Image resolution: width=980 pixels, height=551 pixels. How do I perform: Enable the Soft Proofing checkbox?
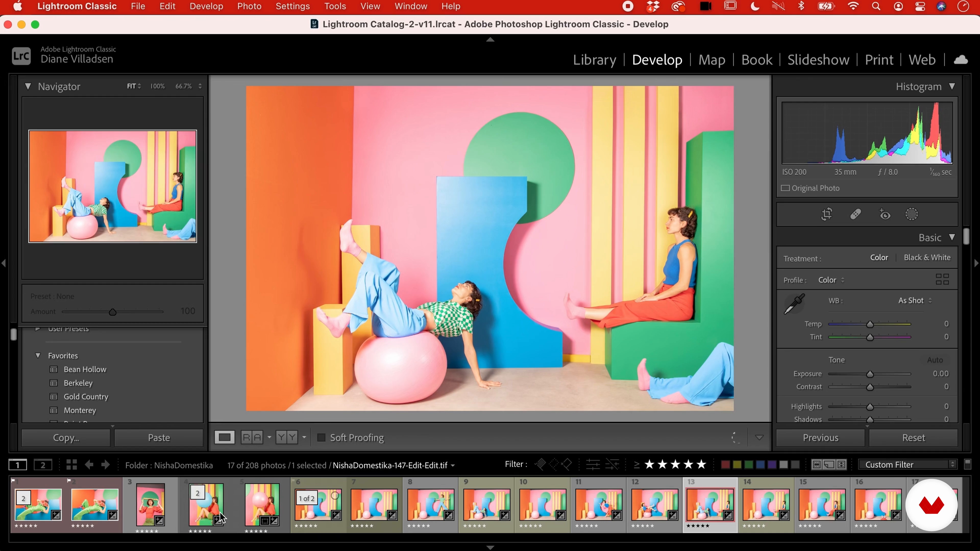click(321, 438)
